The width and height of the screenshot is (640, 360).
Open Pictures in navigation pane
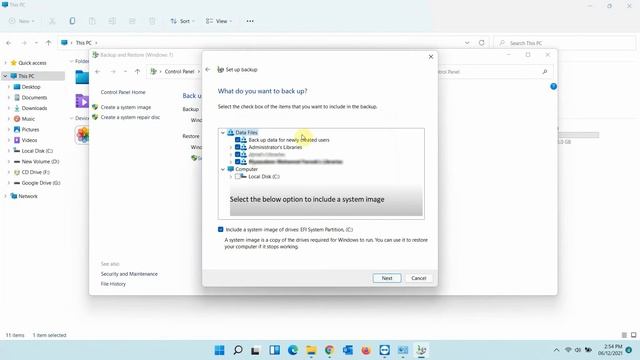point(30,129)
